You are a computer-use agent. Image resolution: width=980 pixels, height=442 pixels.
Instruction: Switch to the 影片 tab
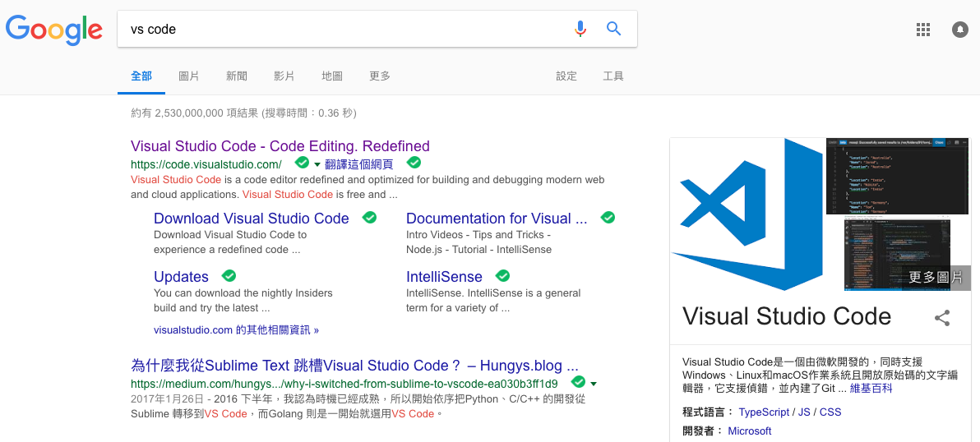point(284,76)
